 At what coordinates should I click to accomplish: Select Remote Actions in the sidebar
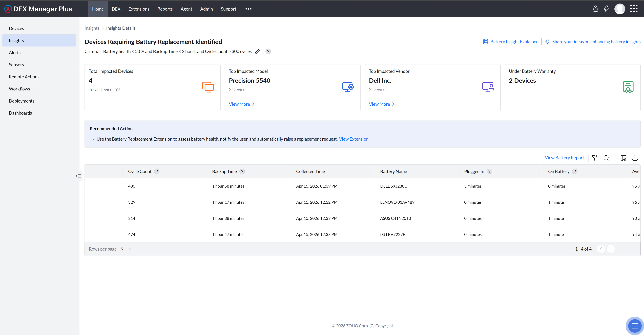click(x=39, y=77)
